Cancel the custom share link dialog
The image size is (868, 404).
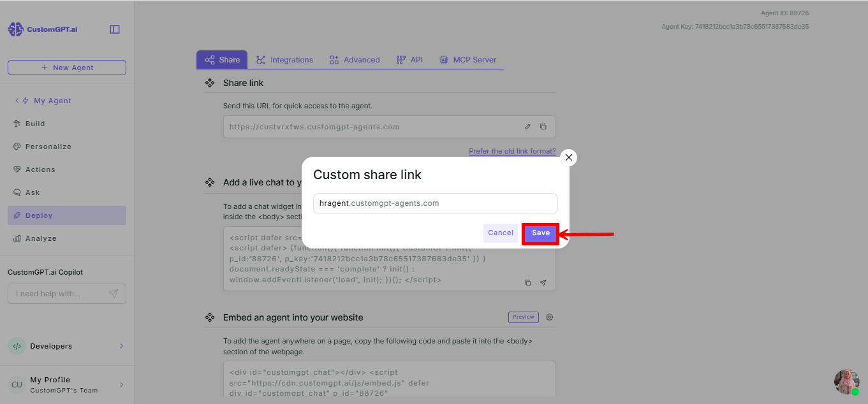[501, 233]
